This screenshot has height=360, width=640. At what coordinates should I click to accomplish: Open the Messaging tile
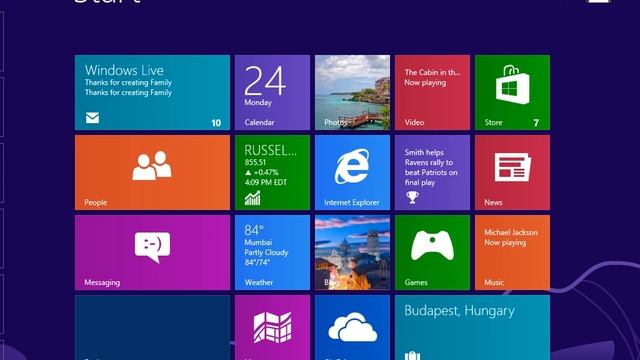152,253
